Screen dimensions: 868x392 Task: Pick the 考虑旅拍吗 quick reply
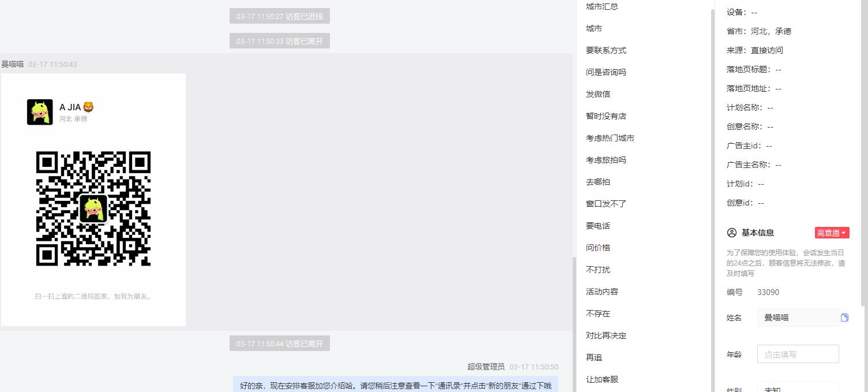point(606,160)
